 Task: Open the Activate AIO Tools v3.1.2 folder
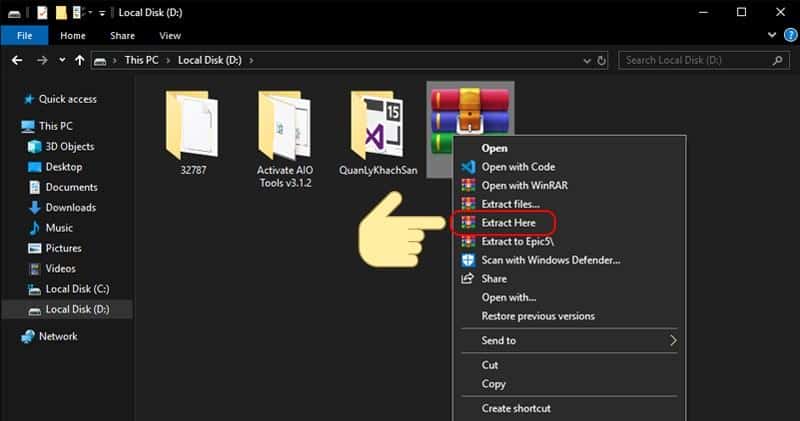tap(286, 125)
